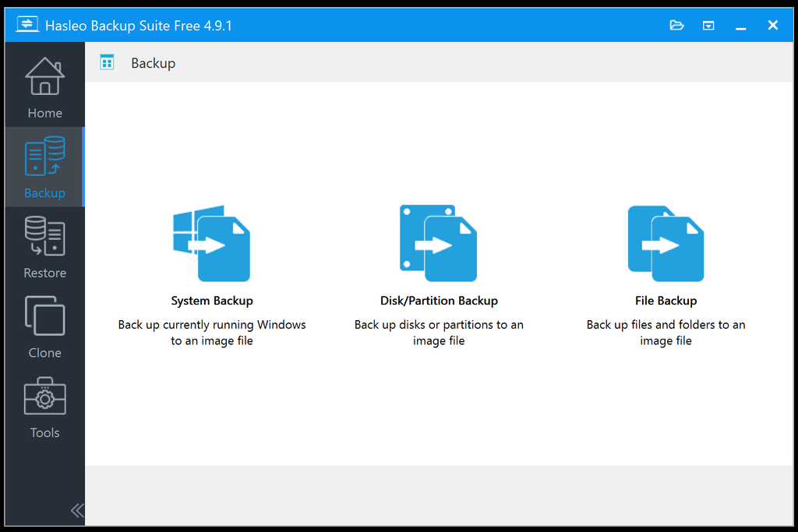Select the Home icon in the sidebar
Image resolution: width=798 pixels, height=532 pixels.
pyautogui.click(x=44, y=76)
